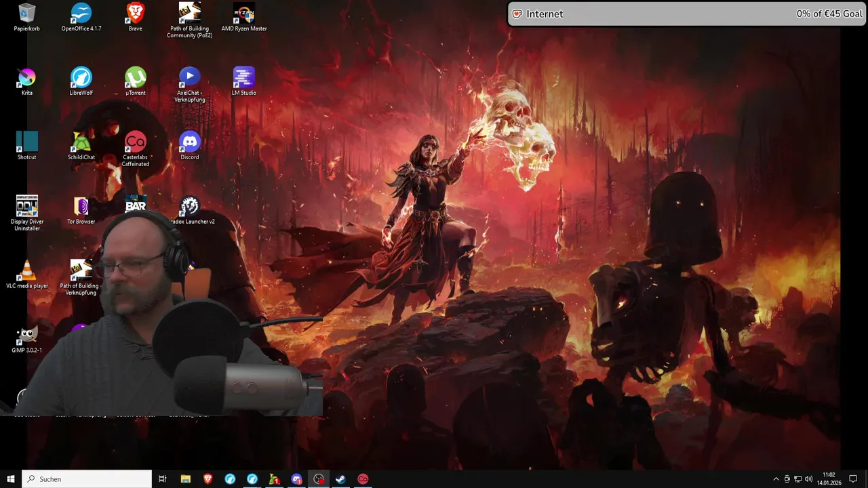The width and height of the screenshot is (868, 488).
Task: Select the Krita desktop icon
Action: 26,82
